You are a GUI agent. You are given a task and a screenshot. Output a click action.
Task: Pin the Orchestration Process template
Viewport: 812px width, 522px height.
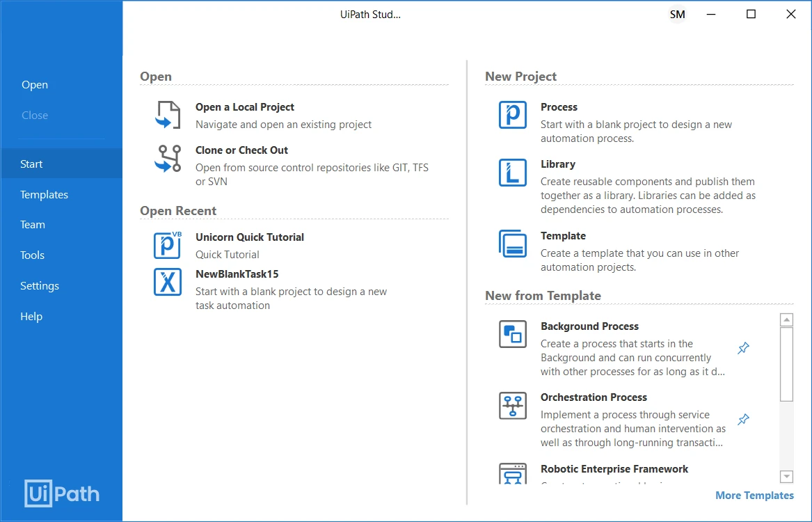[743, 419]
